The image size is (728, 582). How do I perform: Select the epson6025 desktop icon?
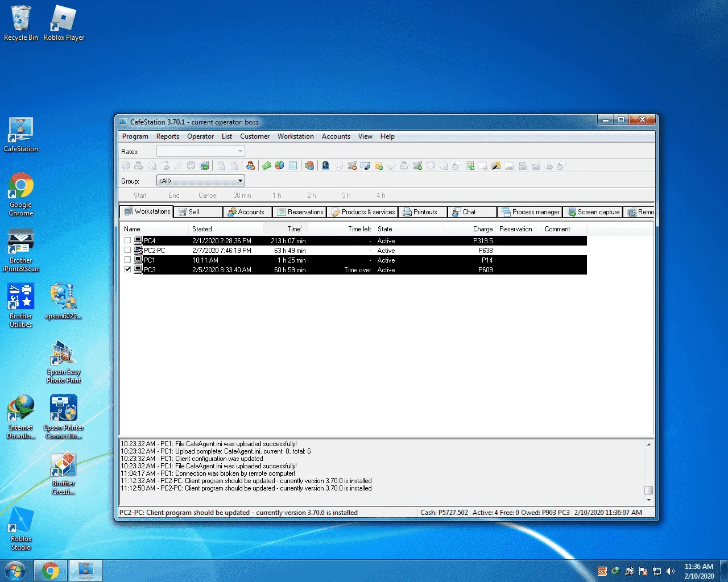pos(64,302)
